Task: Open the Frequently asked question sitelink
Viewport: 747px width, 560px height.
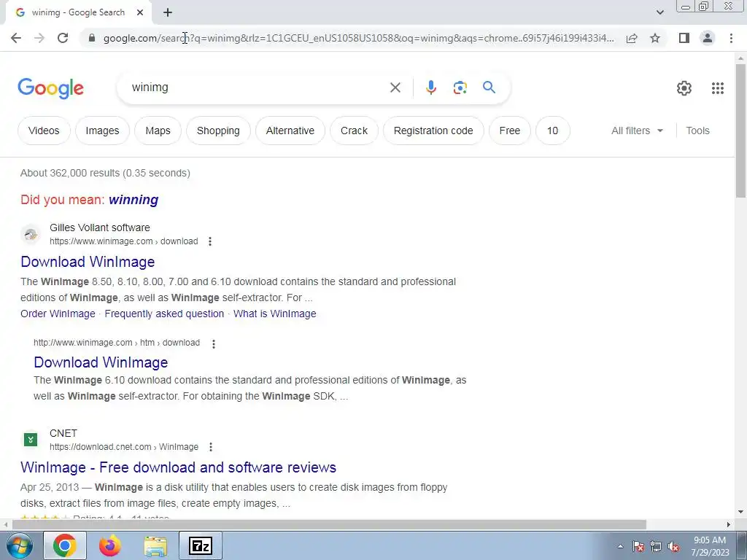Action: click(x=164, y=314)
